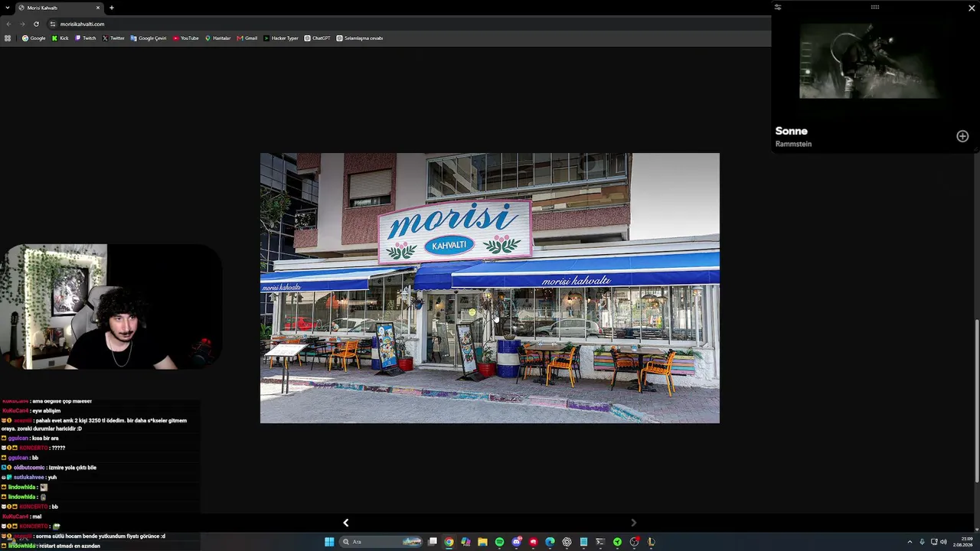Open the League of Legends taskbar icon

651,542
